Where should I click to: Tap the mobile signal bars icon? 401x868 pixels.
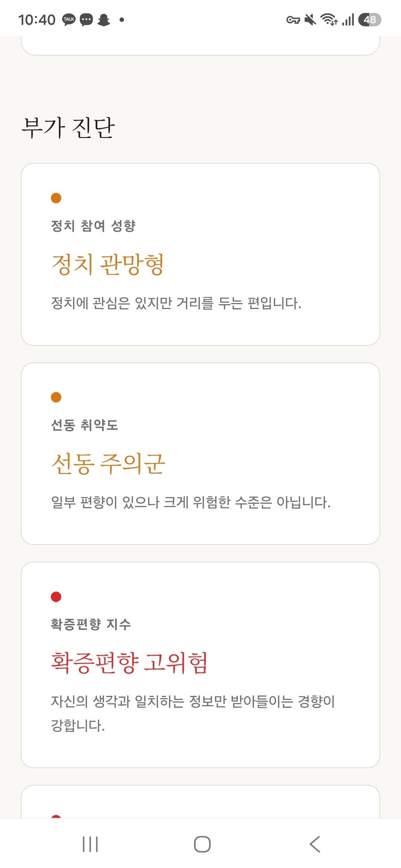(x=348, y=20)
